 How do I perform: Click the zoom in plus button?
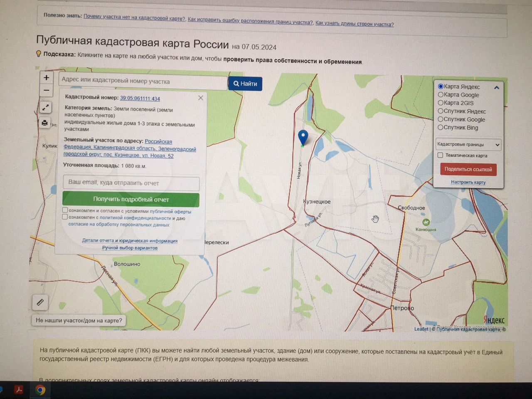click(x=46, y=78)
